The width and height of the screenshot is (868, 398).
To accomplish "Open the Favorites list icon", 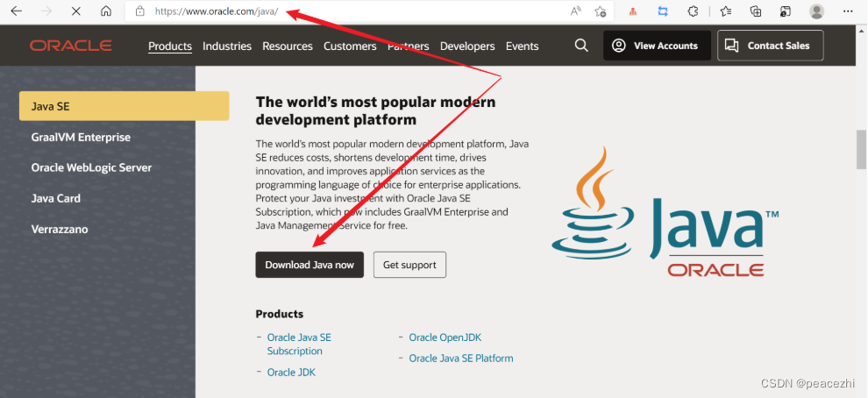I will 726,11.
